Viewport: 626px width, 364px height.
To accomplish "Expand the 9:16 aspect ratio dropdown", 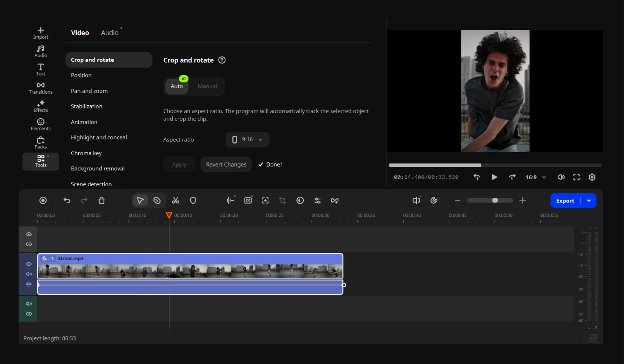I will 248,140.
